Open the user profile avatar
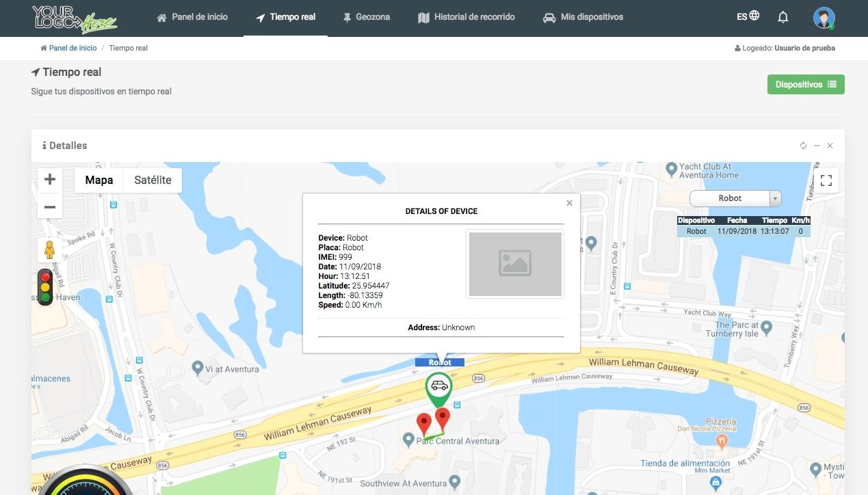The height and width of the screenshot is (495, 868). (x=824, y=18)
